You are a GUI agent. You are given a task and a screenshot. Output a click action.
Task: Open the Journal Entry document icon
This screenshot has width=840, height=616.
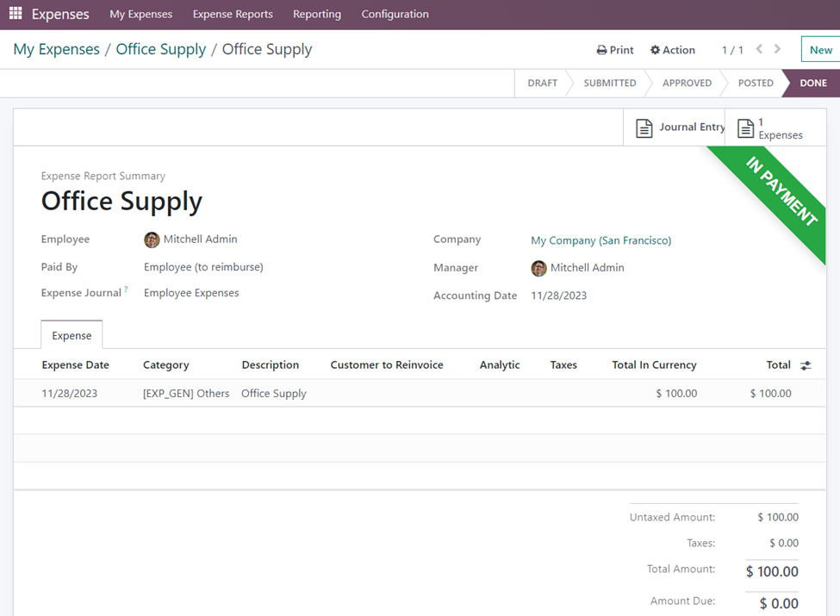coord(644,128)
